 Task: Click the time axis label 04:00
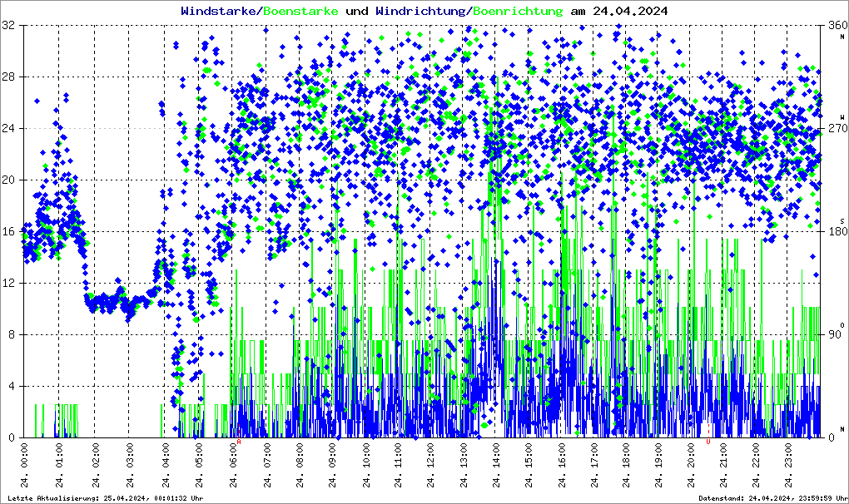click(165, 465)
